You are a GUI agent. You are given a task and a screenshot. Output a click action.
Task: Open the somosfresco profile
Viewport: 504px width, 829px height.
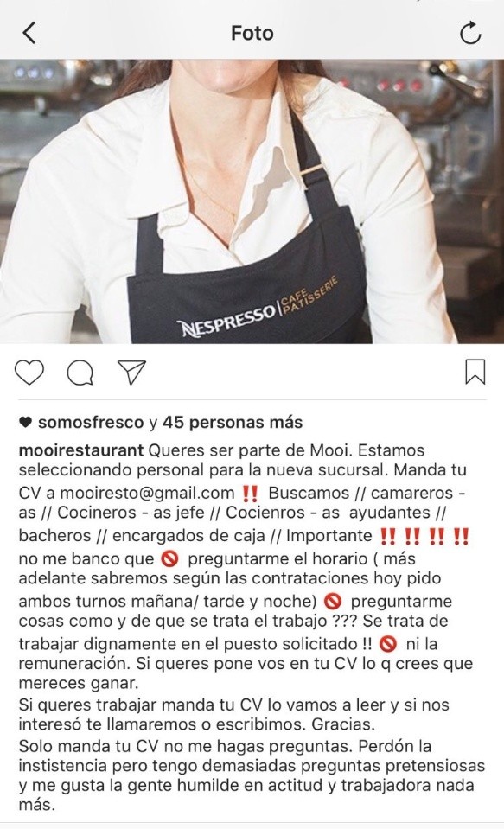[x=91, y=423]
